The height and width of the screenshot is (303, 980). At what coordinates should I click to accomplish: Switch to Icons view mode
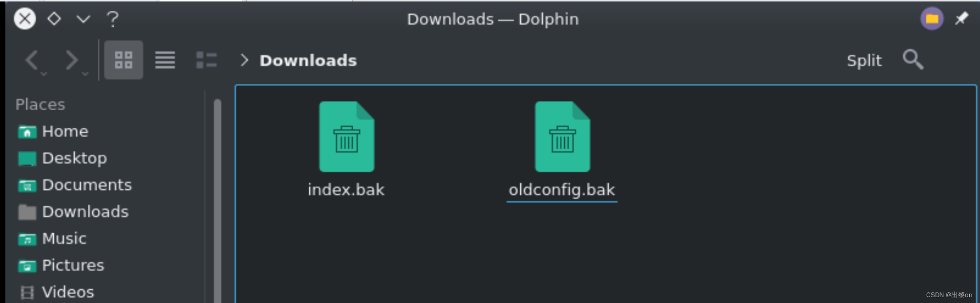tap(124, 60)
